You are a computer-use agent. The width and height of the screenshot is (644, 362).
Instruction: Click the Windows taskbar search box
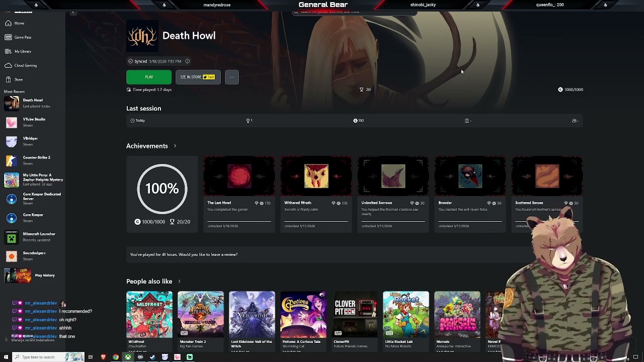(x=48, y=357)
